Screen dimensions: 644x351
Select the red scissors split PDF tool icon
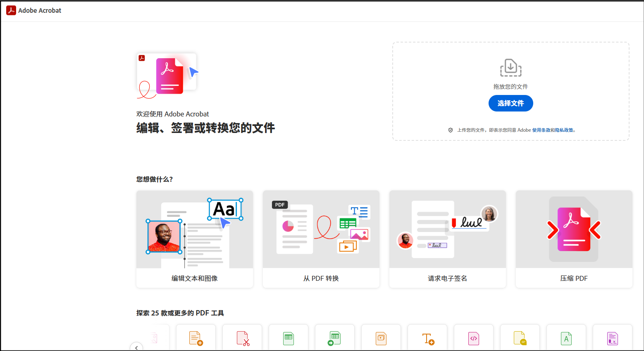[x=243, y=338]
